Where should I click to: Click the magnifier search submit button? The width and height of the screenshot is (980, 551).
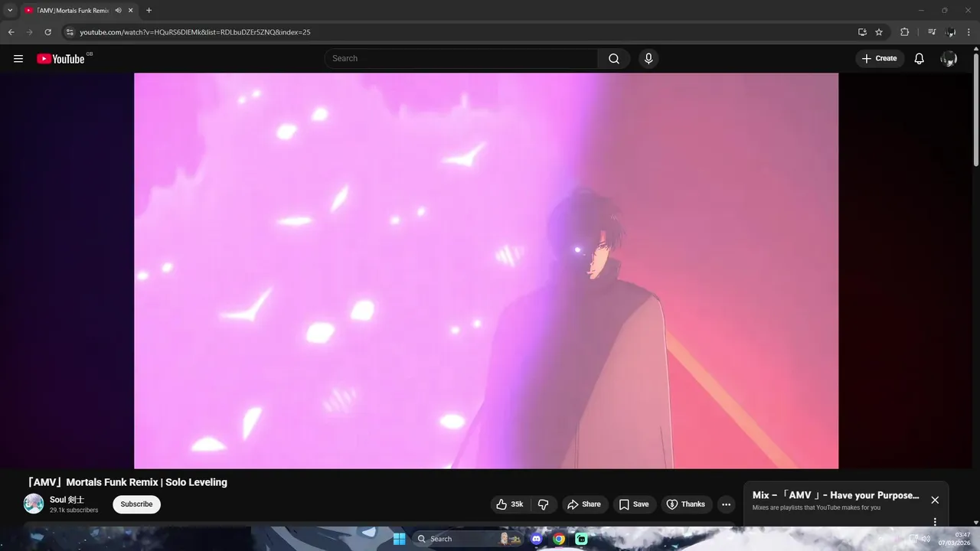coord(614,58)
